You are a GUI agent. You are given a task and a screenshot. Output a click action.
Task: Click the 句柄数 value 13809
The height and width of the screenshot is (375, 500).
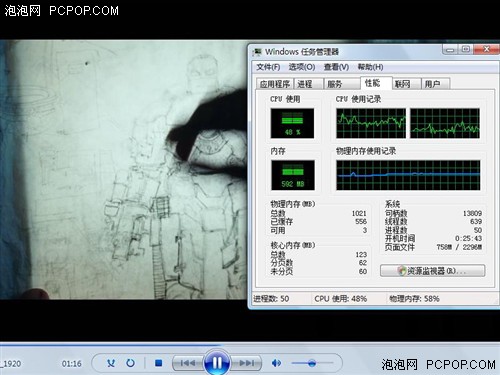pyautogui.click(x=472, y=213)
